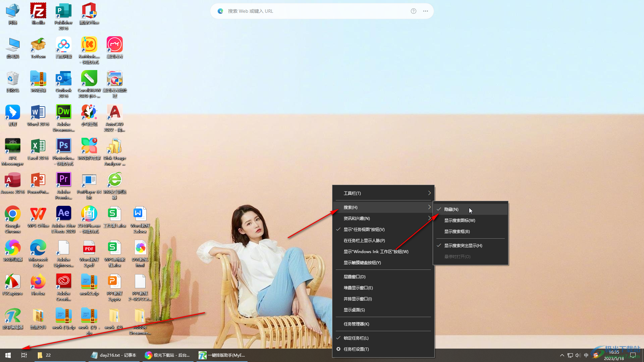Switch the 中 input method indicator
Screen dimensions: 644x362
point(586,355)
